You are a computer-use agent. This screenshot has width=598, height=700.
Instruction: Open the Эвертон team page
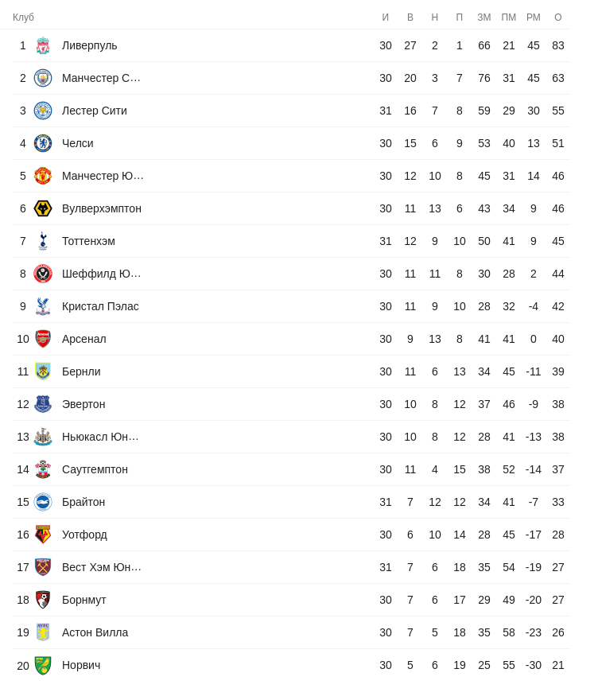[83, 404]
